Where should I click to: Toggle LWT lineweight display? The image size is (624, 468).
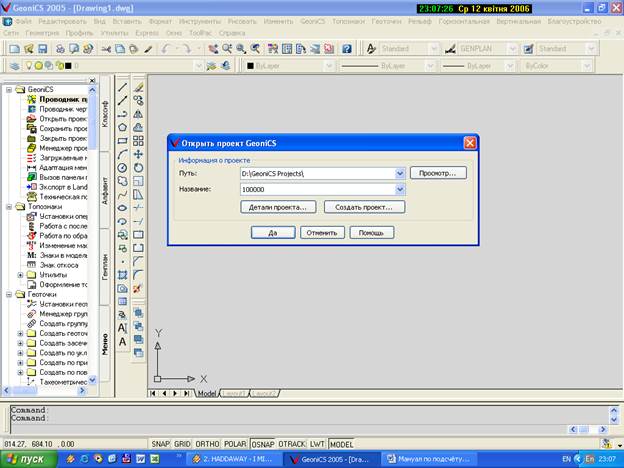click(317, 444)
